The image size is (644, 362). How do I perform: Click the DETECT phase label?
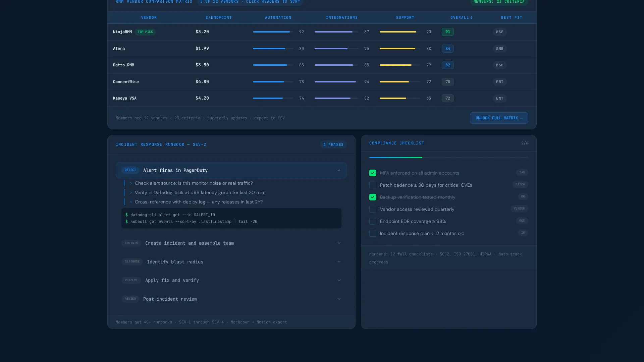[130, 170]
